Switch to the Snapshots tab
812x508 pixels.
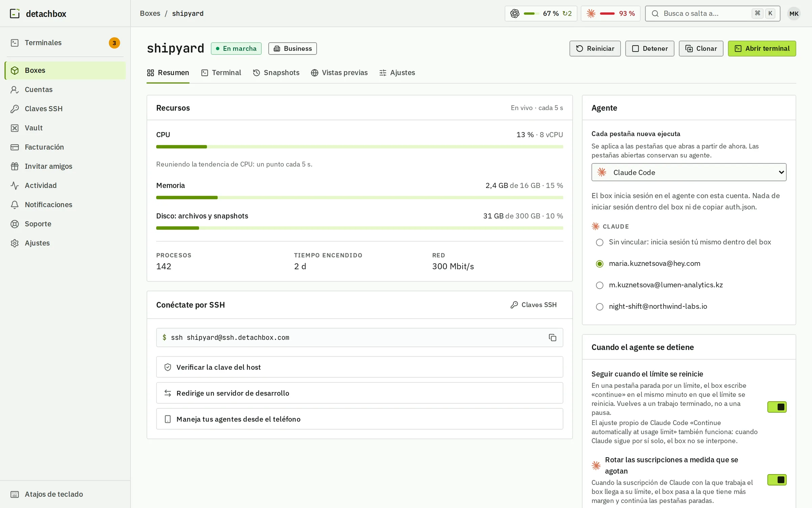click(276, 72)
